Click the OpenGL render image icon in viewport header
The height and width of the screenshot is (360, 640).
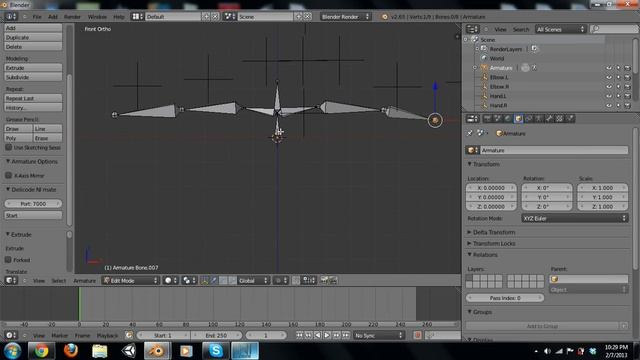point(324,280)
